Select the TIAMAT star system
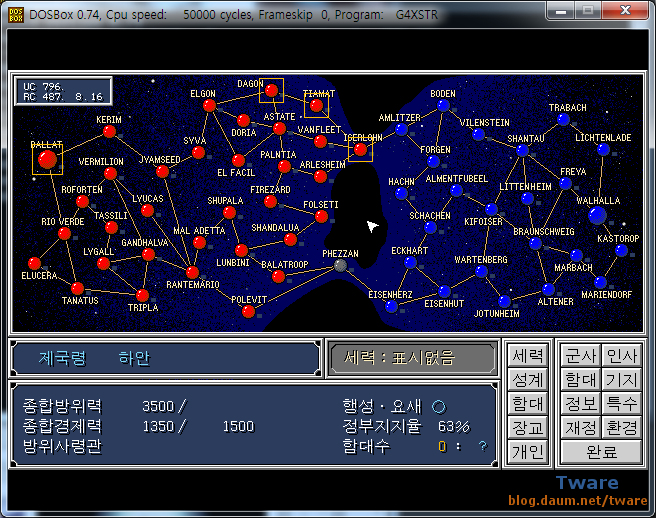The height and width of the screenshot is (518, 656). (316, 105)
